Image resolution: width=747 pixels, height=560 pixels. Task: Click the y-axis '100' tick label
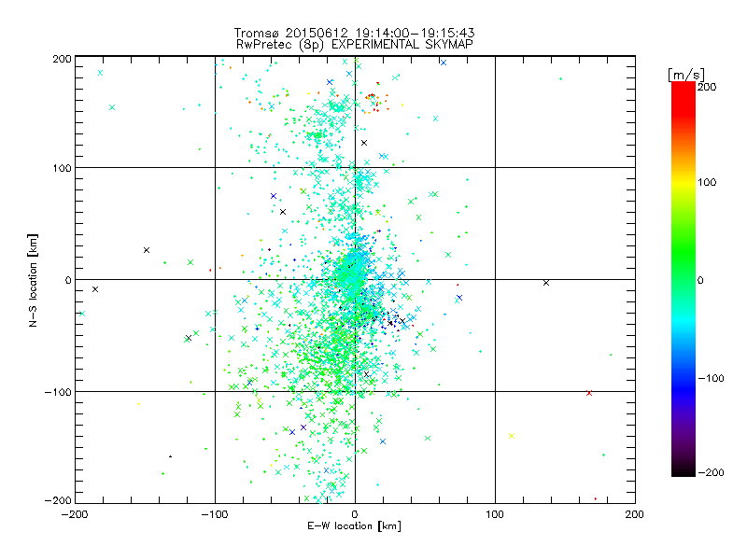[62, 168]
